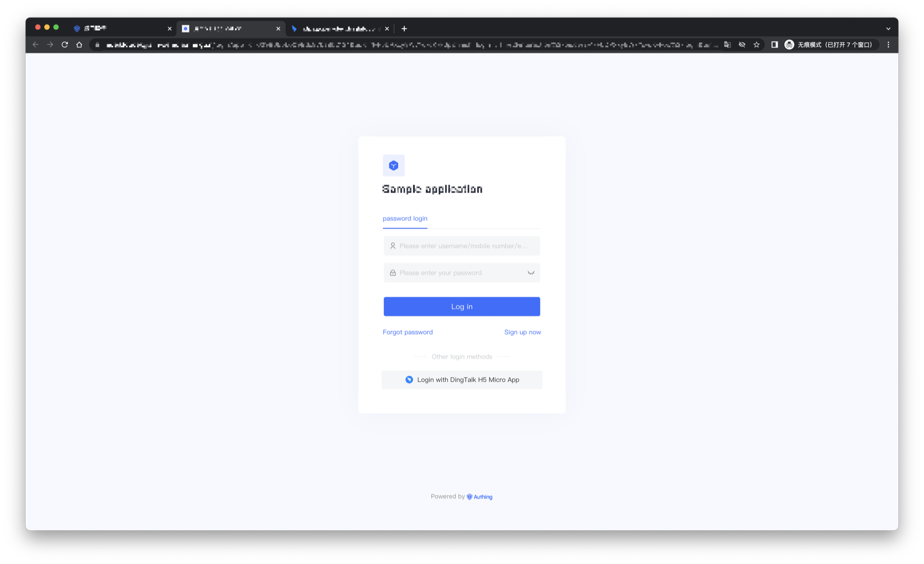The image size is (924, 564).
Task: Open the three-dot browser menu
Action: coord(888,44)
